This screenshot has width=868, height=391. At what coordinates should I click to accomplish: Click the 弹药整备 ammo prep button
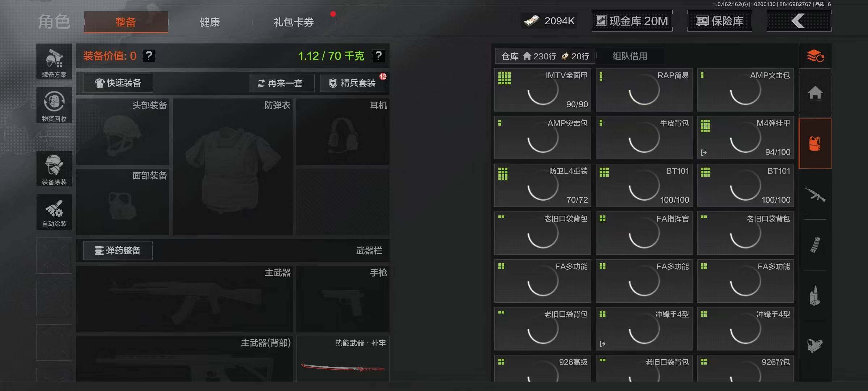(118, 251)
